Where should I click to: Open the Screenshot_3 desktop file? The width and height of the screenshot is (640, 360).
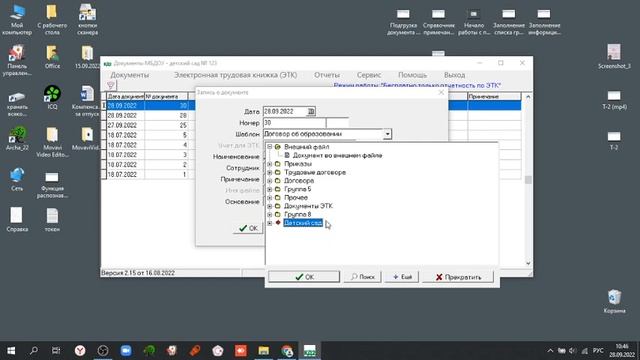click(614, 56)
